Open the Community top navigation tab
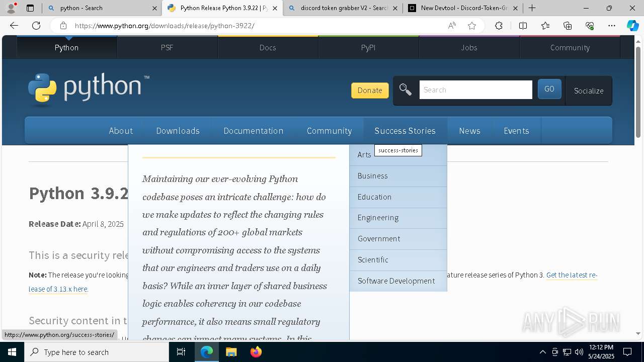This screenshot has width=644, height=362. [x=570, y=47]
